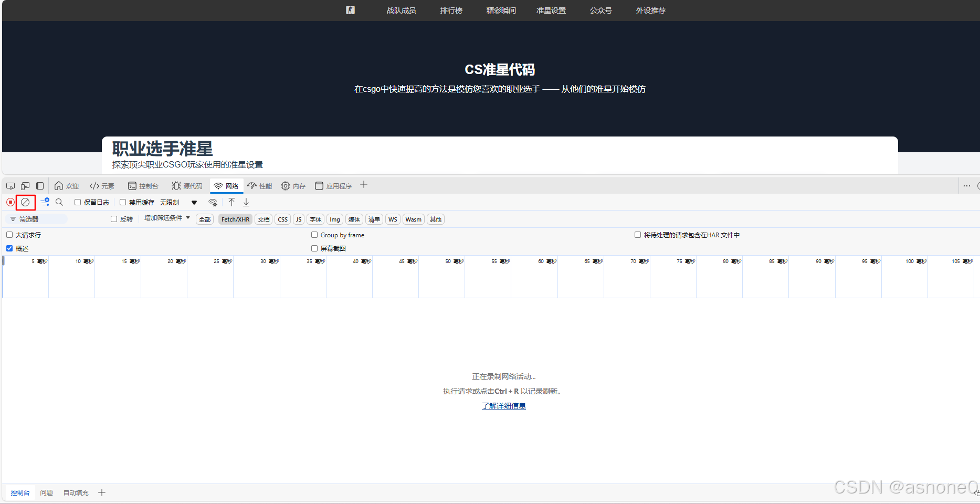980x504 pixels.
Task: Select the Fetch/XHR filter
Action: tap(235, 219)
